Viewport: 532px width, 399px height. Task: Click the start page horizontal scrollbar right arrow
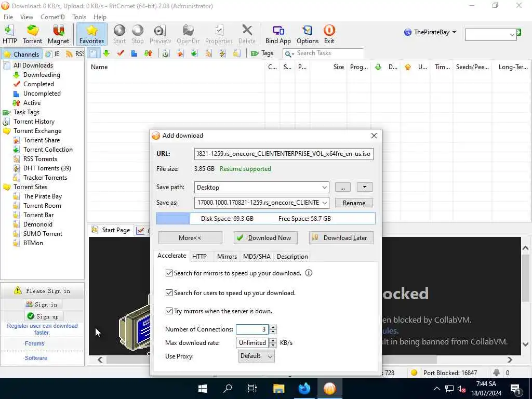click(510, 360)
